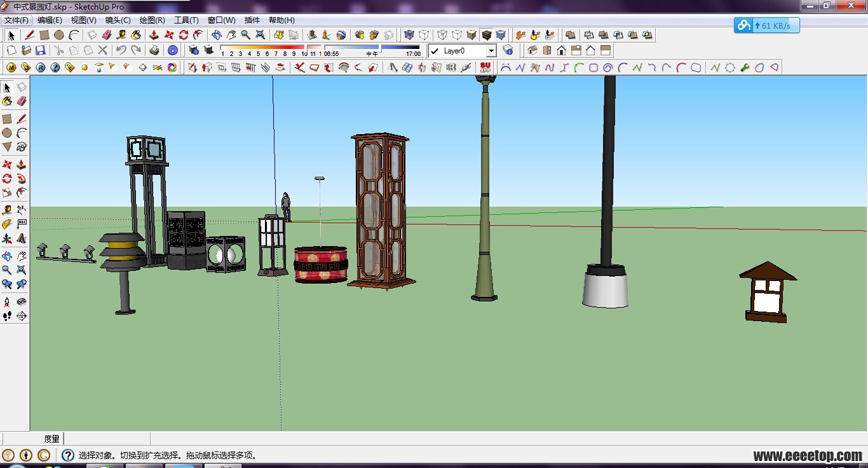
Task: Open the Layer Manager icon
Action: tap(508, 50)
